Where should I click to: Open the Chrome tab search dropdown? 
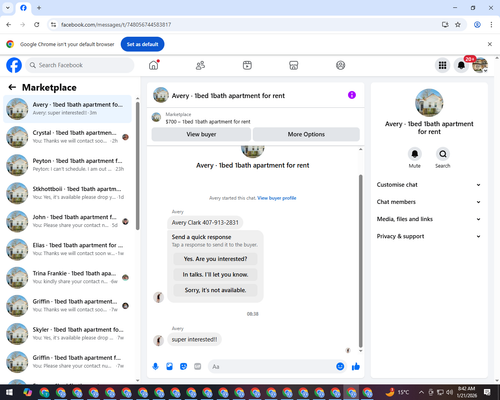8,7
